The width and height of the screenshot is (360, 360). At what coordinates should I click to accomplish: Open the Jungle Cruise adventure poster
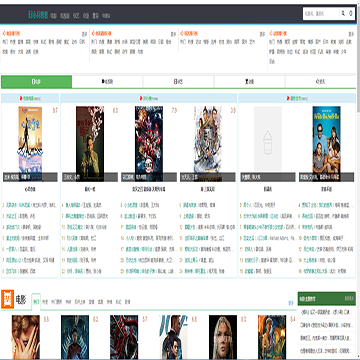(272, 337)
